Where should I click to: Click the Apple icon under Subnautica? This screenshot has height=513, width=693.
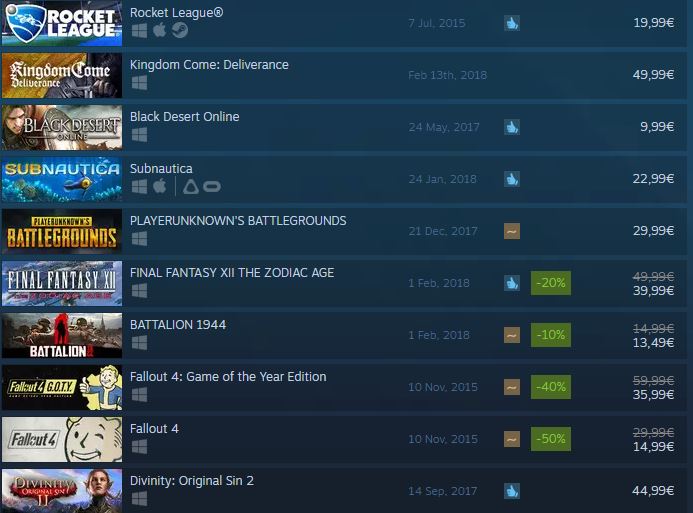coord(160,186)
